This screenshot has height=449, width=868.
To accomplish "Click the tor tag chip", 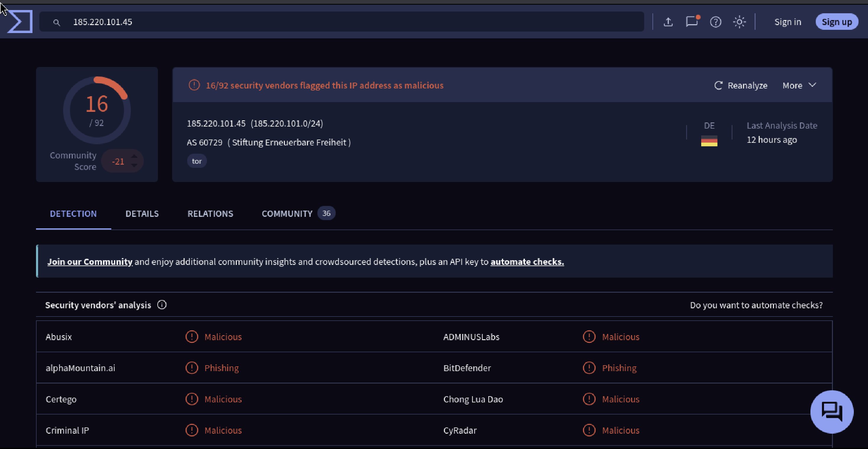I will tap(197, 161).
